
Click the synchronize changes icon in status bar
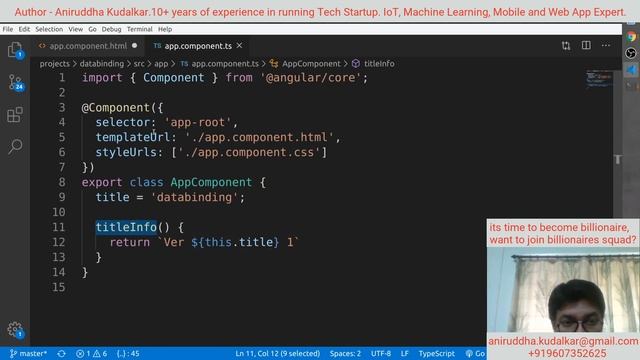(x=61, y=353)
